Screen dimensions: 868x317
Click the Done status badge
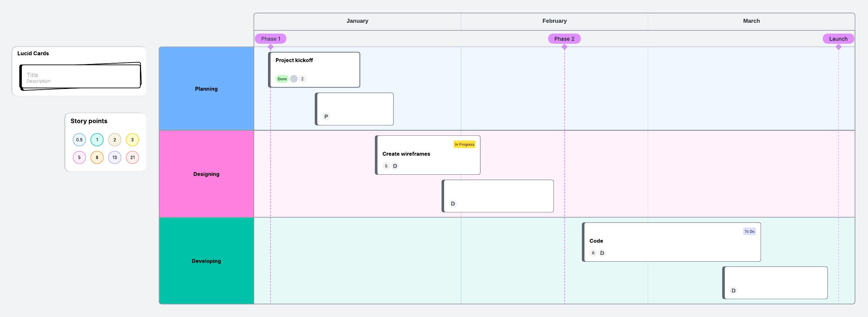[x=282, y=79]
